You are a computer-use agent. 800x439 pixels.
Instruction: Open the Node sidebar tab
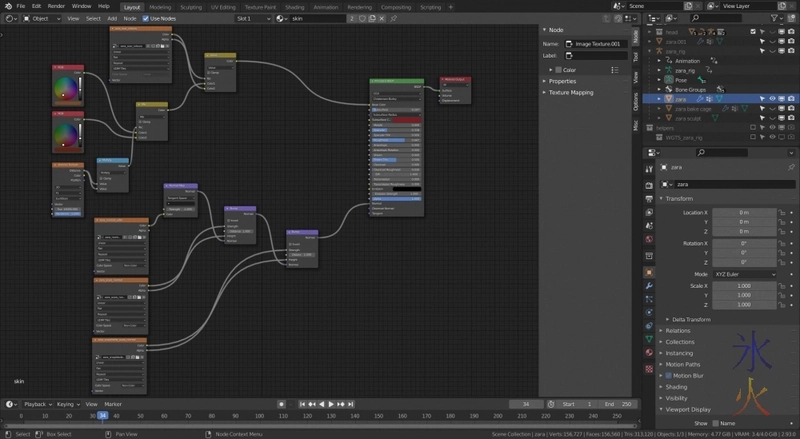point(635,36)
